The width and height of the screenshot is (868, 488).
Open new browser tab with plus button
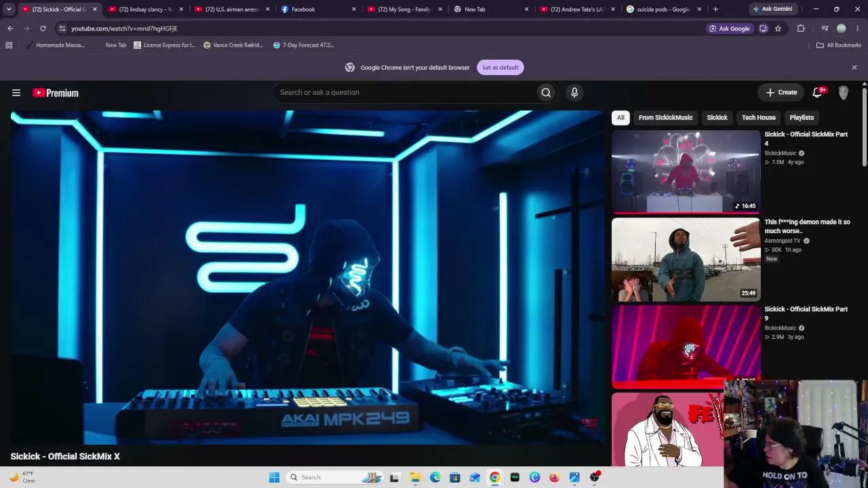pyautogui.click(x=715, y=9)
